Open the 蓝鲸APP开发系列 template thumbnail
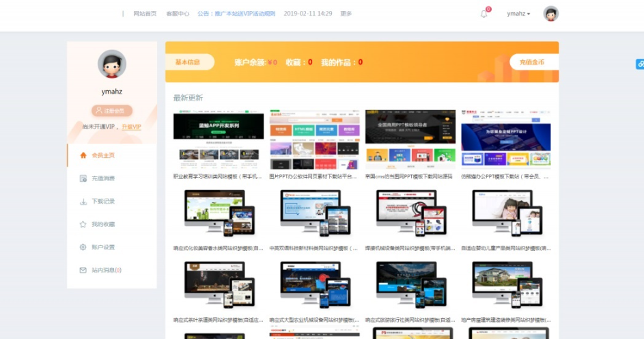This screenshot has height=339, width=644. pos(219,139)
